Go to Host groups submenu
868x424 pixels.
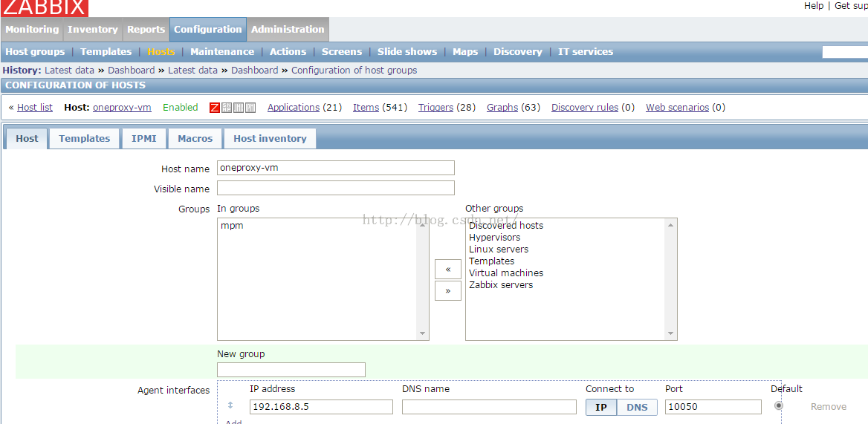[35, 51]
